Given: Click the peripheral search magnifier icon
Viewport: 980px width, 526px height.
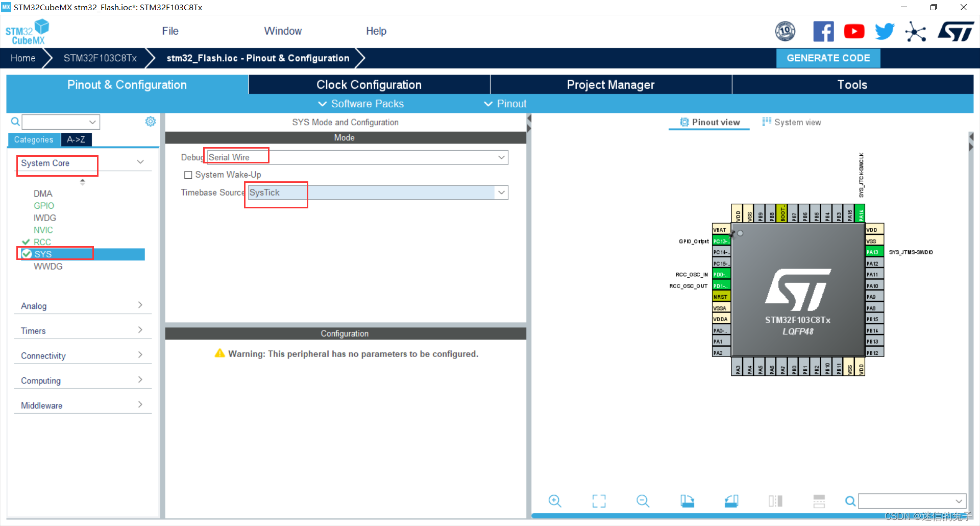Looking at the screenshot, I should pos(15,122).
